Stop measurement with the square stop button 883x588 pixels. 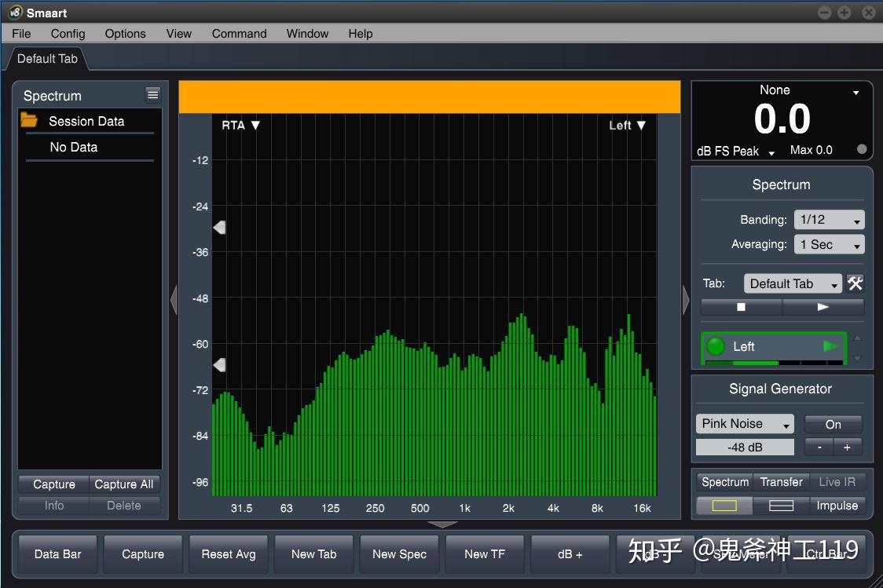pos(741,307)
